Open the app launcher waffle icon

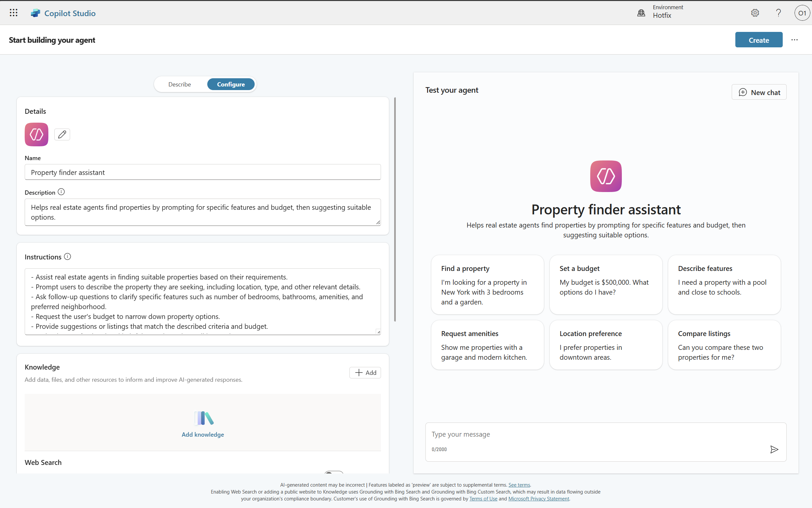(x=13, y=13)
